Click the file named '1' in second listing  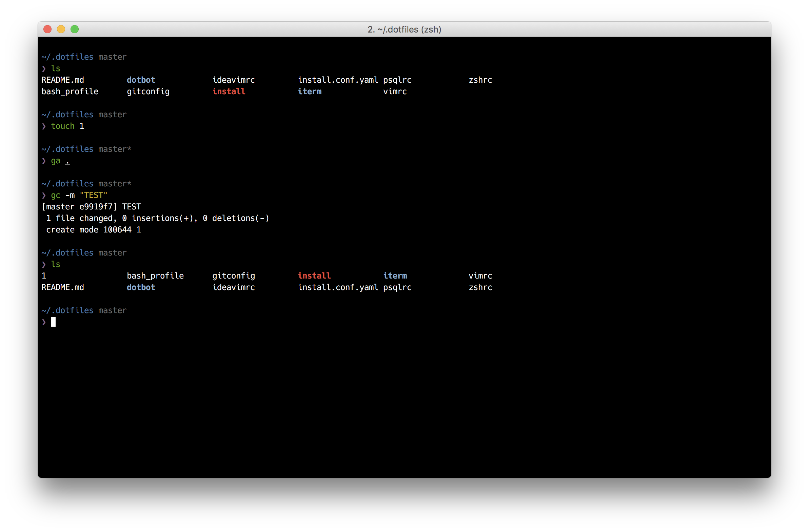(x=44, y=276)
